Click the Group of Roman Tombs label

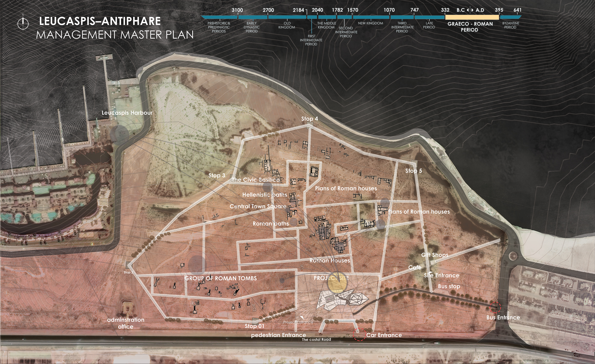click(221, 278)
